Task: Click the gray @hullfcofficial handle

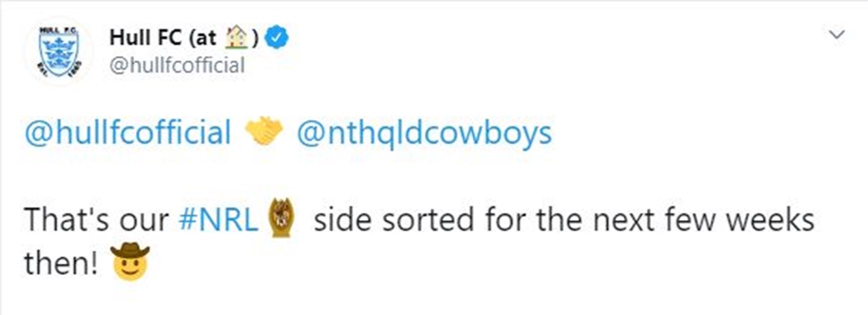Action: point(177,65)
